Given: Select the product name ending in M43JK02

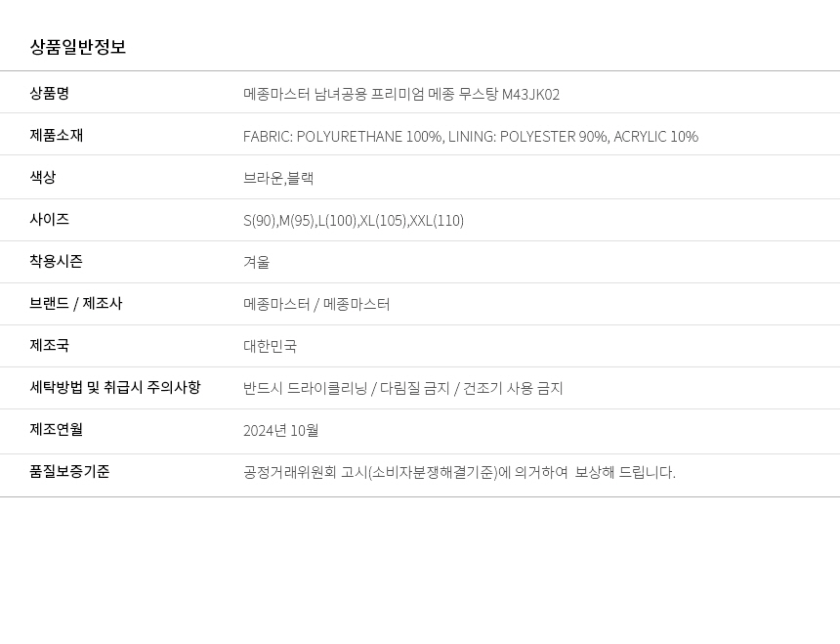Looking at the screenshot, I should tap(401, 95).
